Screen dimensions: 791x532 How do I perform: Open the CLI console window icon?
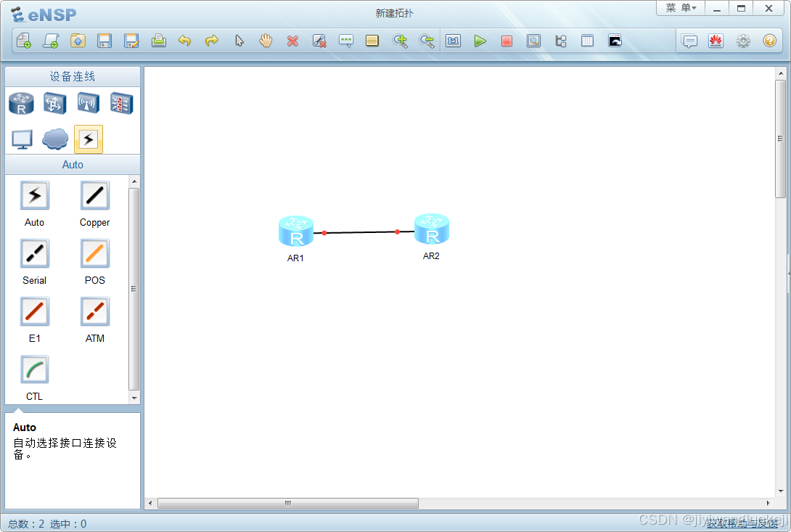click(615, 41)
